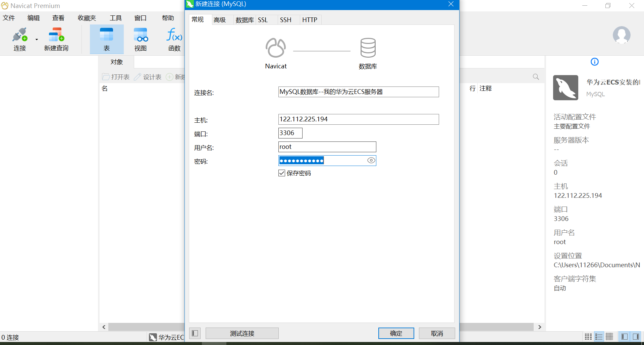Image resolution: width=644 pixels, height=345 pixels.
Task: Open the 工具 menu
Action: coord(116,18)
